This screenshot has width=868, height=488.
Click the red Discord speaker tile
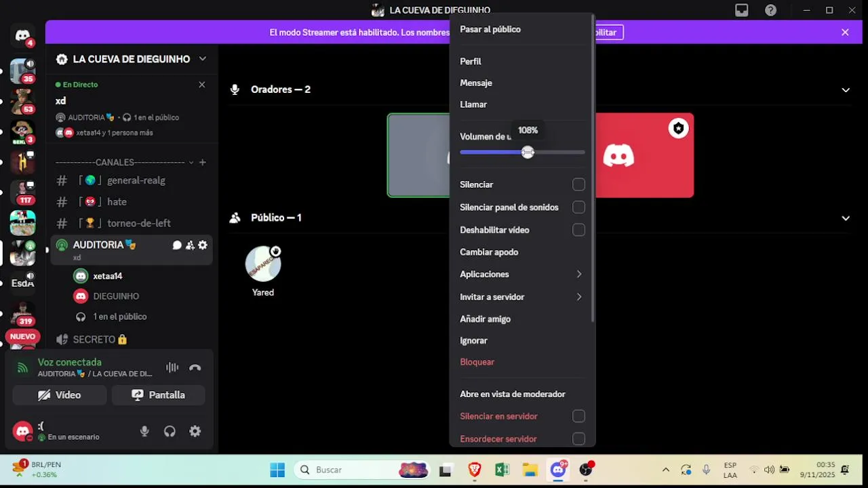[x=644, y=155]
